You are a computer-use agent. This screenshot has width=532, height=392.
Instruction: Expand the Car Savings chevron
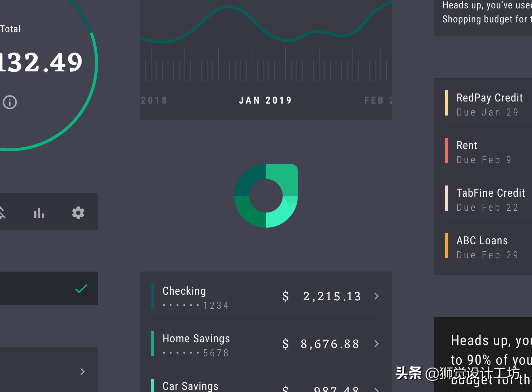[377, 389]
